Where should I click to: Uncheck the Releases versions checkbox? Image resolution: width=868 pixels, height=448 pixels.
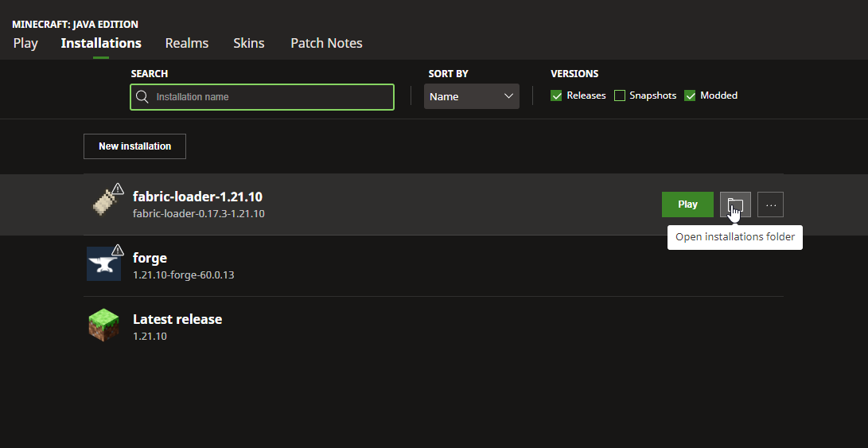(556, 95)
